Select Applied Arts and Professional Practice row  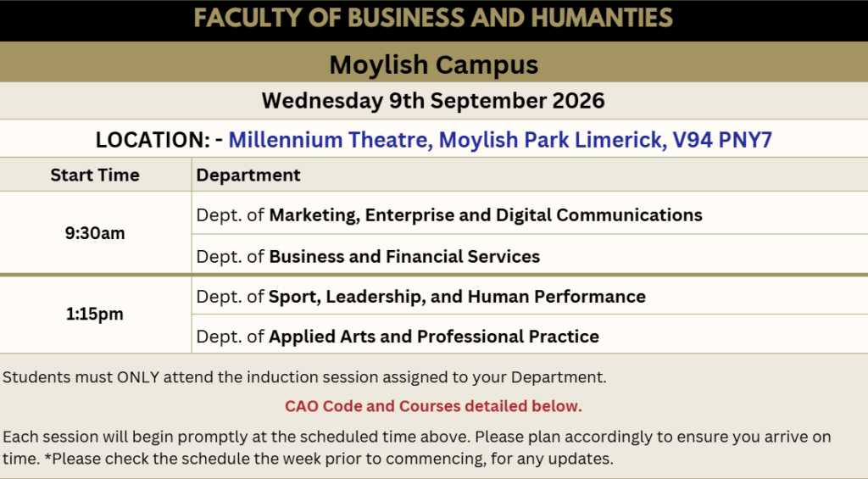point(530,335)
